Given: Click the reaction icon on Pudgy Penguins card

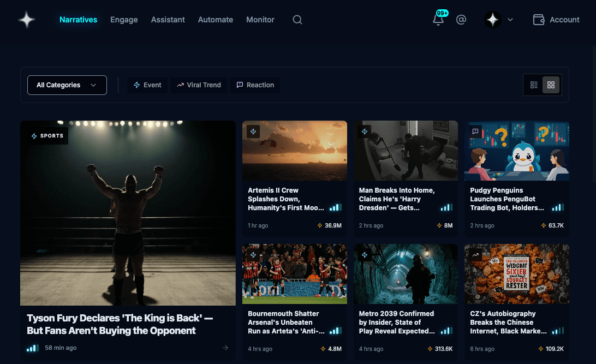Looking at the screenshot, I should [x=475, y=132].
